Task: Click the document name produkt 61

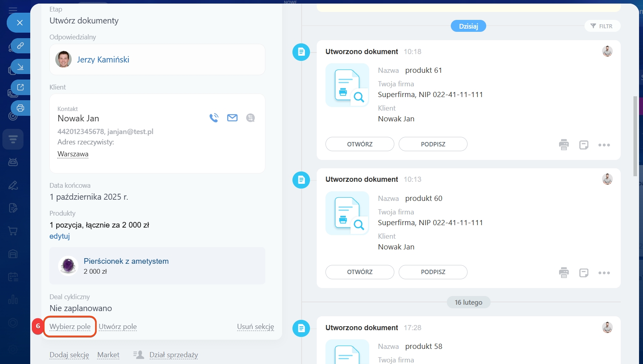Action: click(x=424, y=70)
